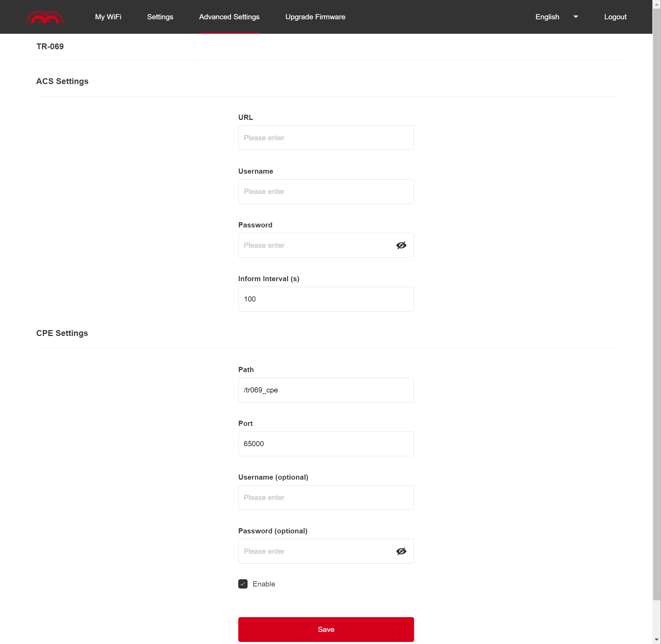This screenshot has height=644, width=661.
Task: Click the Port field showing 65000
Action: pyautogui.click(x=326, y=444)
